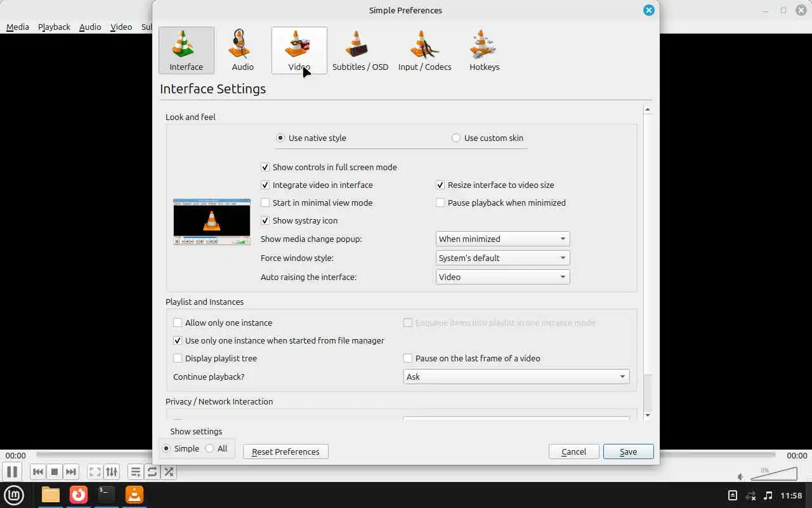Click the Save button
This screenshot has width=812, height=508.
pos(628,451)
